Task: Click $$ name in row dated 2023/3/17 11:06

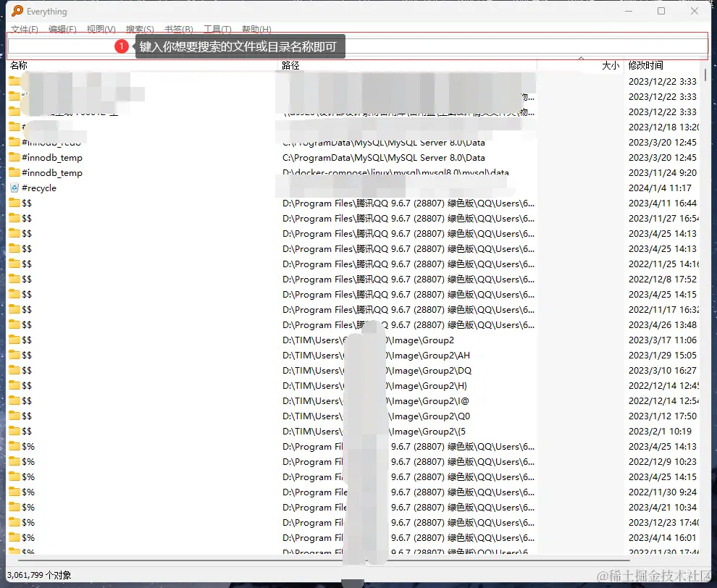Action: [27, 340]
